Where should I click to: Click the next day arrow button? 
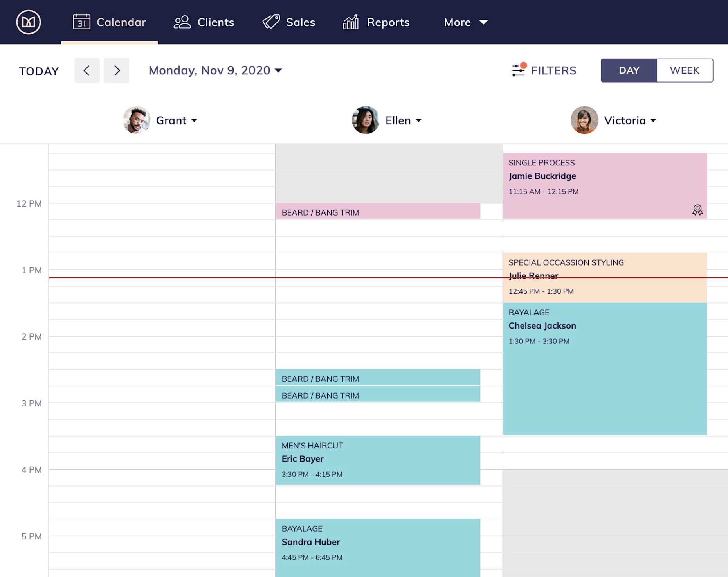(x=116, y=70)
